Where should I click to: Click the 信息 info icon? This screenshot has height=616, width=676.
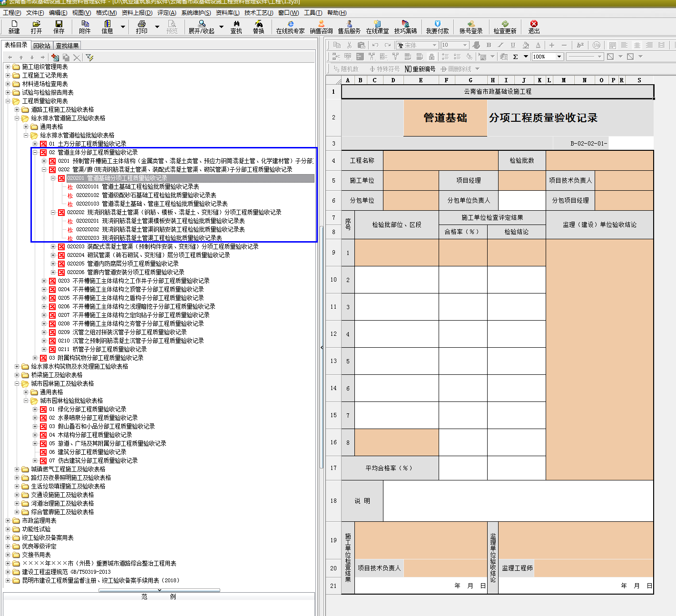pyautogui.click(x=108, y=27)
